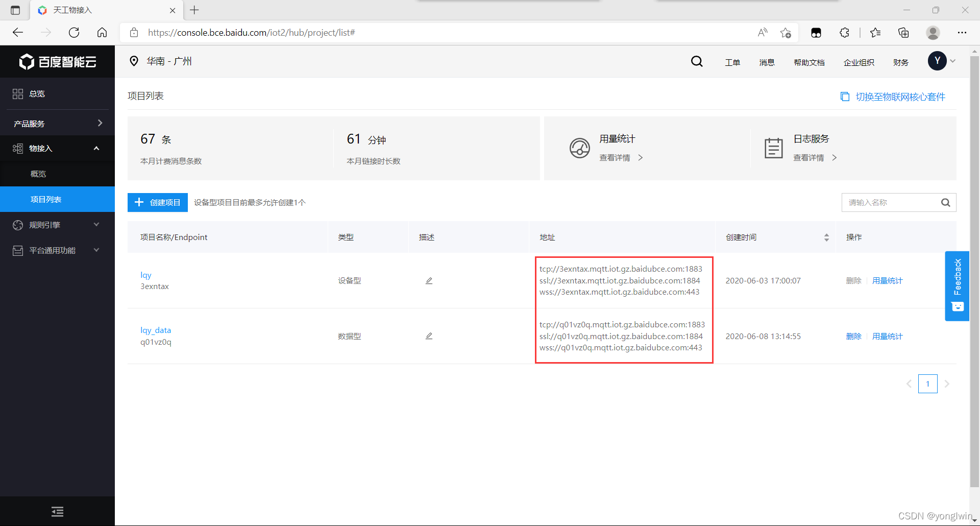The width and height of the screenshot is (980, 526).
Task: Open favorites list icon in toolbar
Action: coord(875,33)
